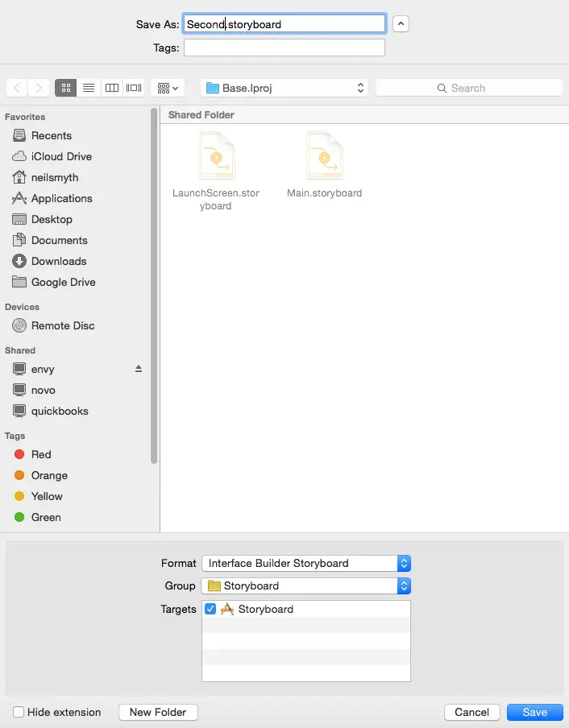The width and height of the screenshot is (569, 728).
Task: Click the Tags sidebar heading
Action: click(15, 436)
